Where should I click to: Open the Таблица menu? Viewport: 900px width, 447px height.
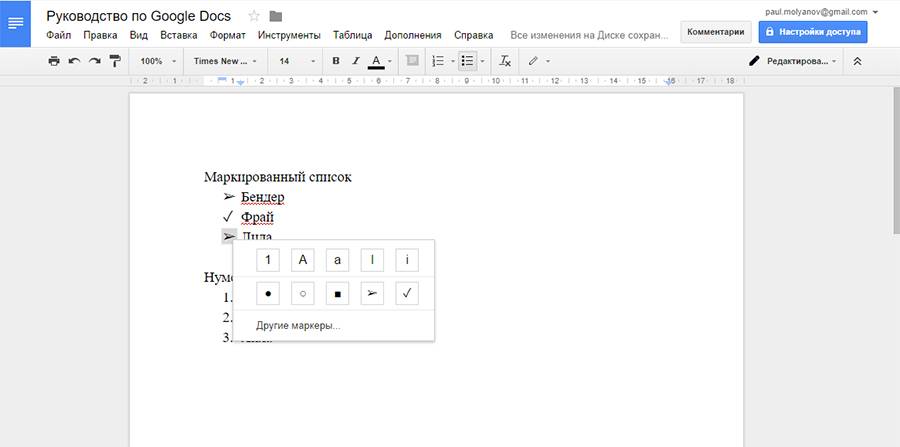click(352, 35)
